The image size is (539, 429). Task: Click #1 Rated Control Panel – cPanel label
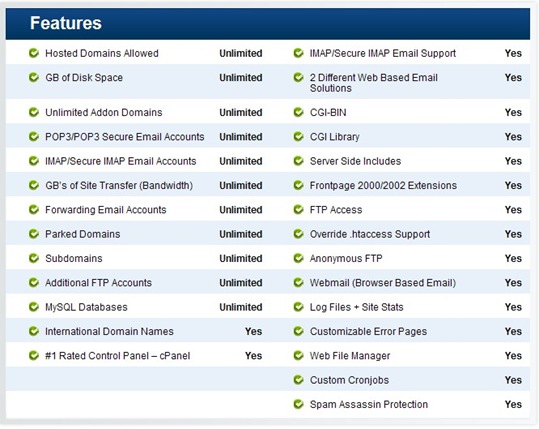tap(118, 356)
